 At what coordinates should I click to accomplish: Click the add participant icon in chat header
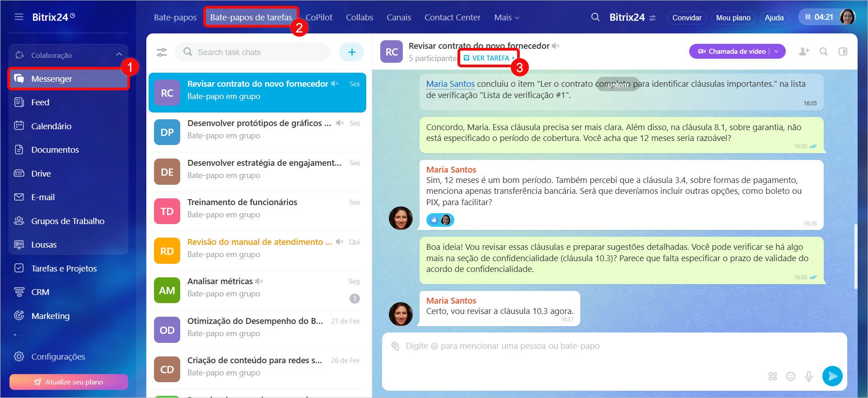click(804, 52)
